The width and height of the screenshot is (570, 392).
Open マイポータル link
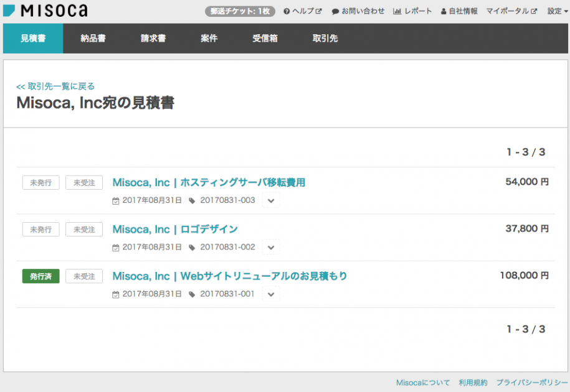511,11
